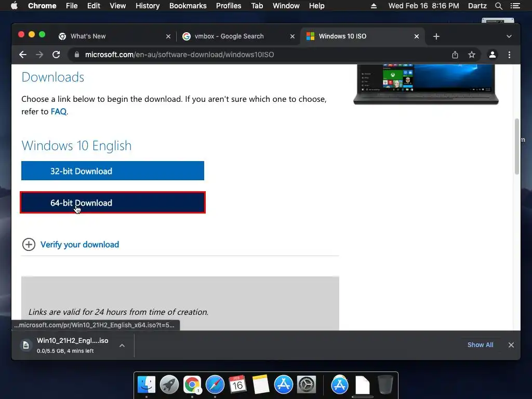Open Safari from the dock

[215, 385]
